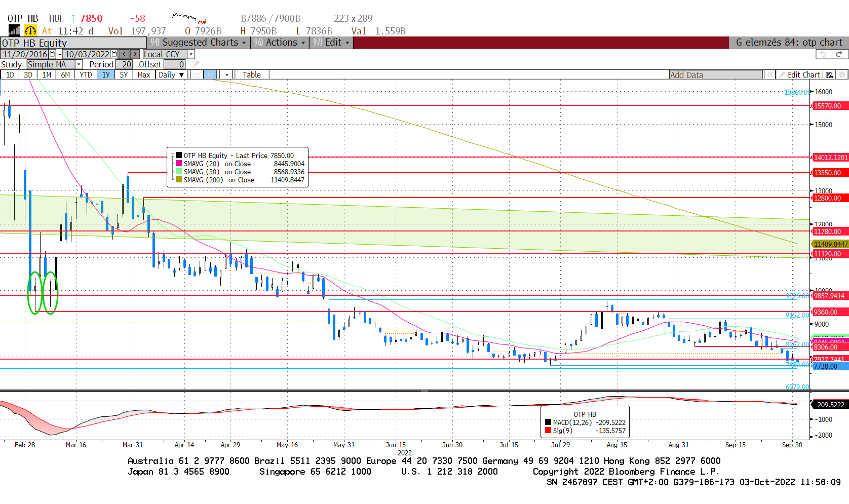Select the 14012.1201 price level label
Screen dimensions: 849x504
[x=830, y=158]
